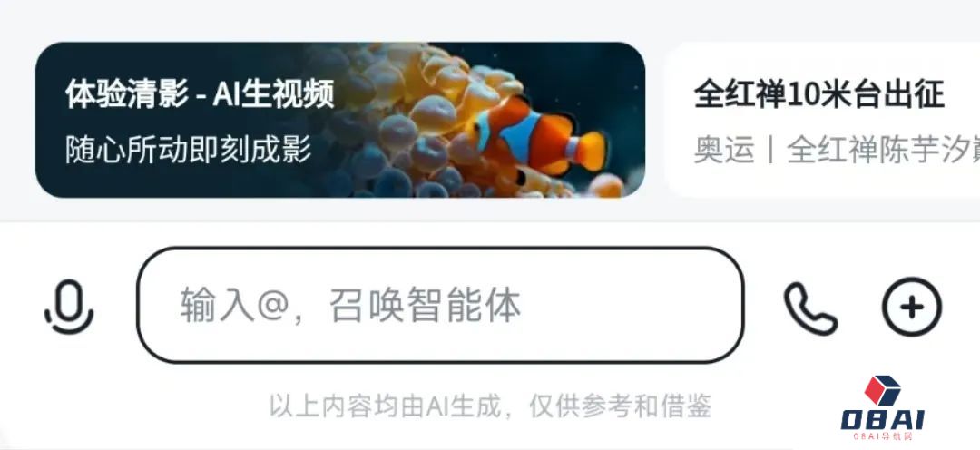The width and height of the screenshot is (980, 450).
Task: Open the white 全红禅 news card
Action: 822,120
